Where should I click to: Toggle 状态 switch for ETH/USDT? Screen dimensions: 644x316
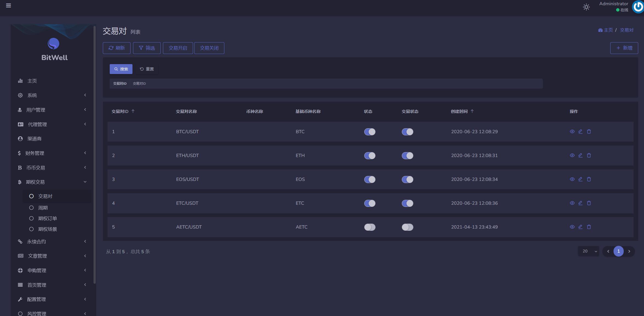[370, 156]
